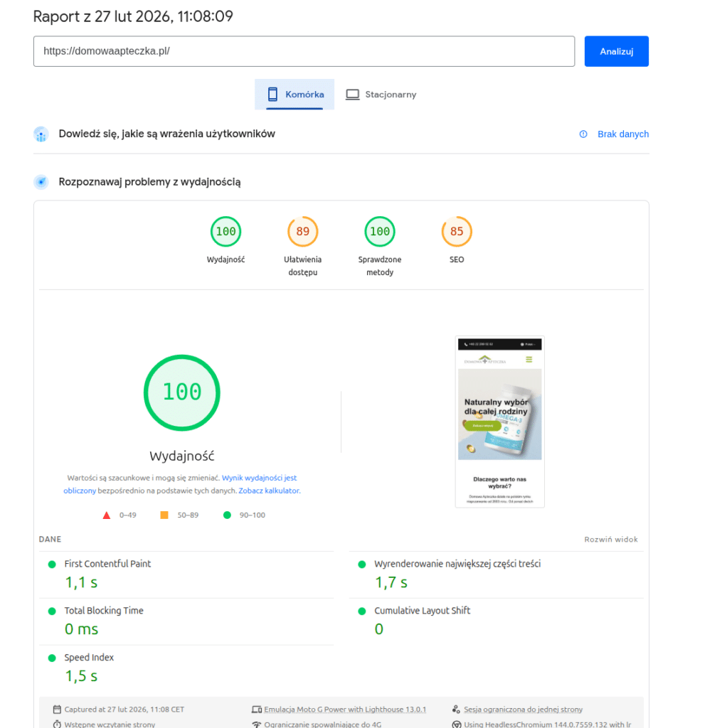Open the Zobacz kalkulator link
This screenshot has height=728, width=722.
[x=268, y=491]
